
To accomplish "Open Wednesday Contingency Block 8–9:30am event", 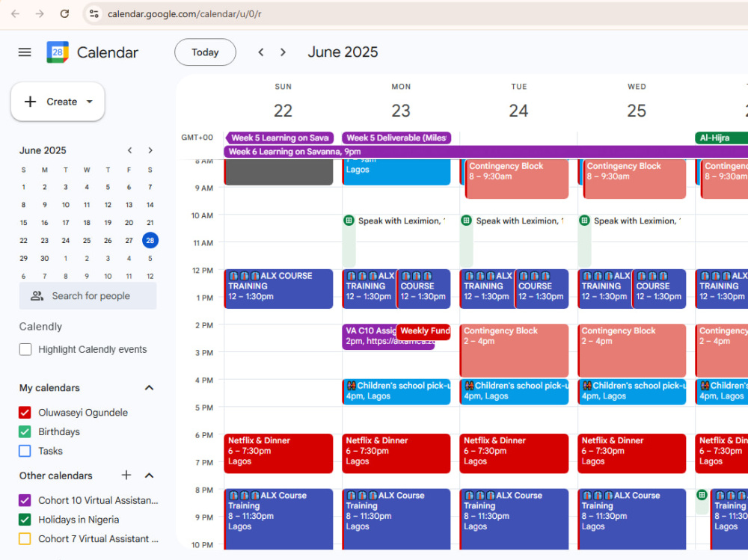I will (634, 179).
